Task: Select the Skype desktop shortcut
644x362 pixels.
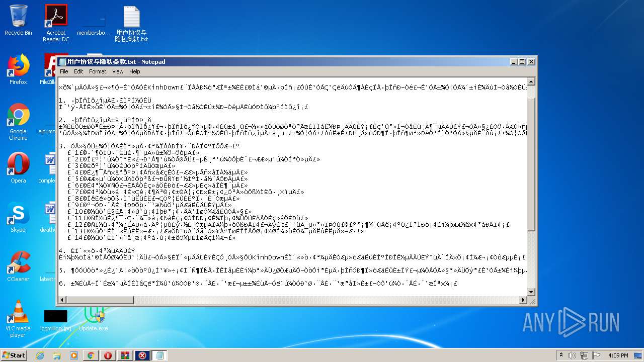Action: tap(18, 217)
